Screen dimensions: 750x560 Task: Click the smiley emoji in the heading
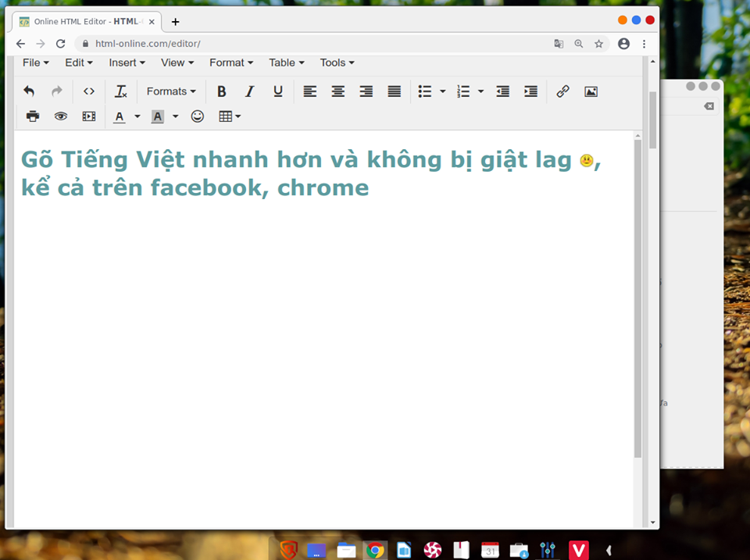click(587, 160)
